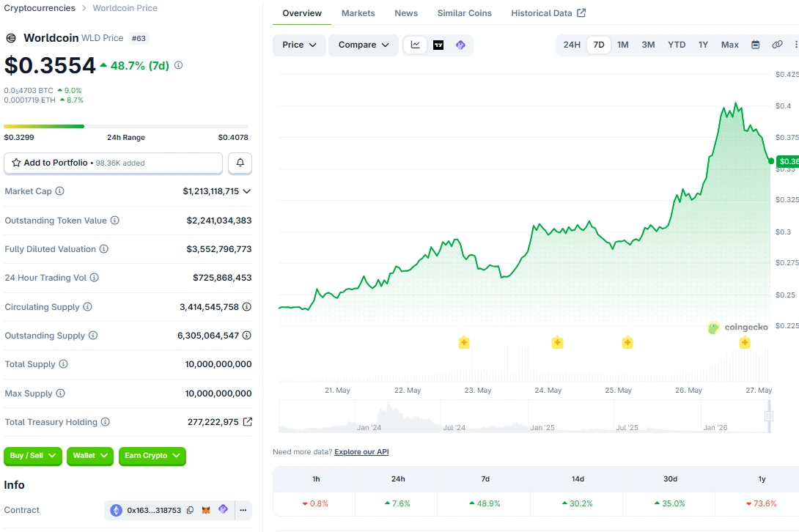Switch to line chart view icon
Screen dimensions: 799x532
[x=416, y=45]
